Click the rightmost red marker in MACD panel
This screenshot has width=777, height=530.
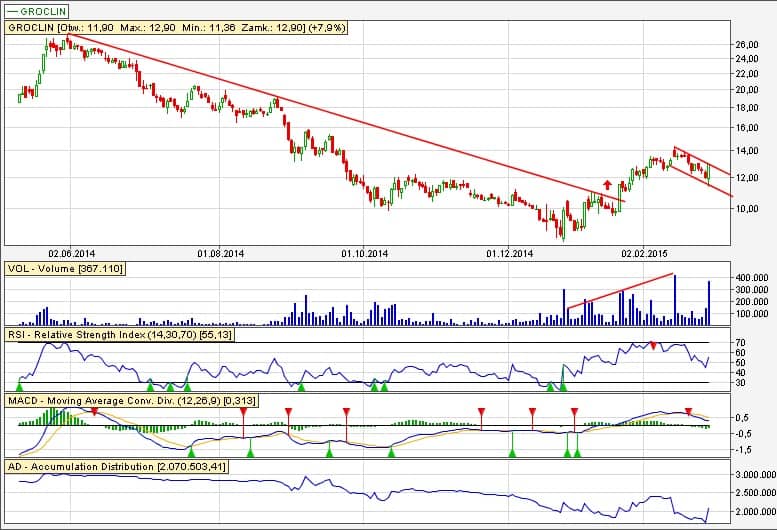[688, 412]
